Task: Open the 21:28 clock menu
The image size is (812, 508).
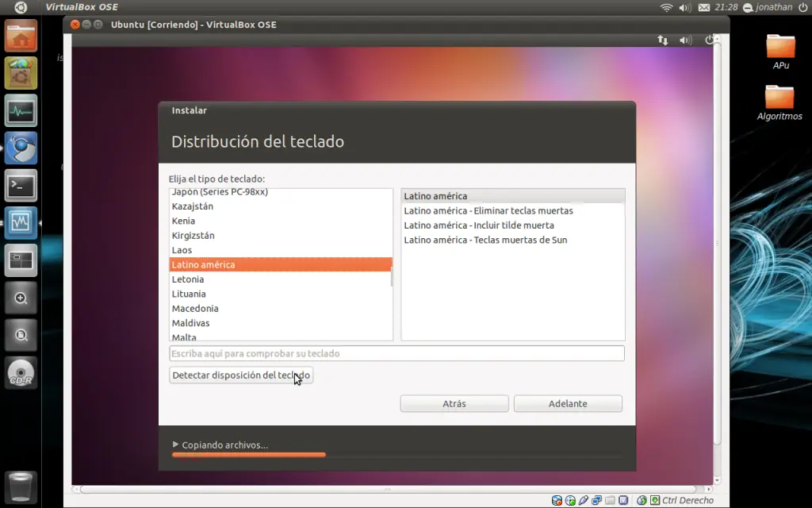Action: point(726,7)
